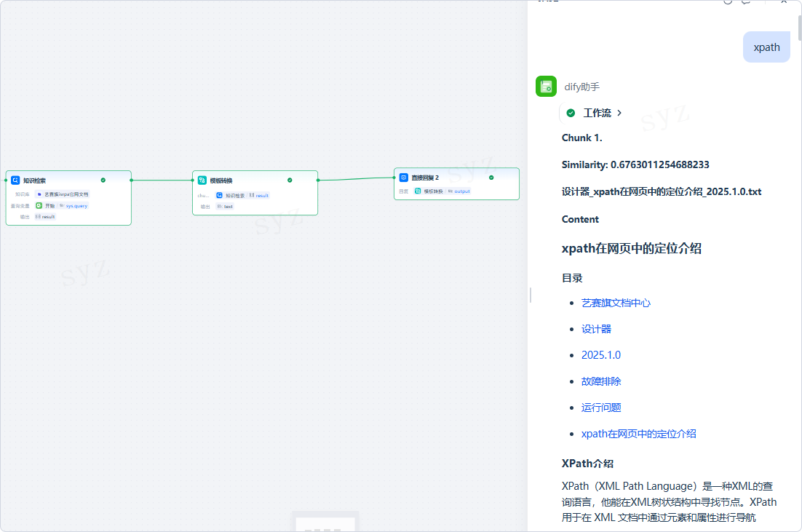
Task: Expand the 工作流 process details
Action: [619, 113]
